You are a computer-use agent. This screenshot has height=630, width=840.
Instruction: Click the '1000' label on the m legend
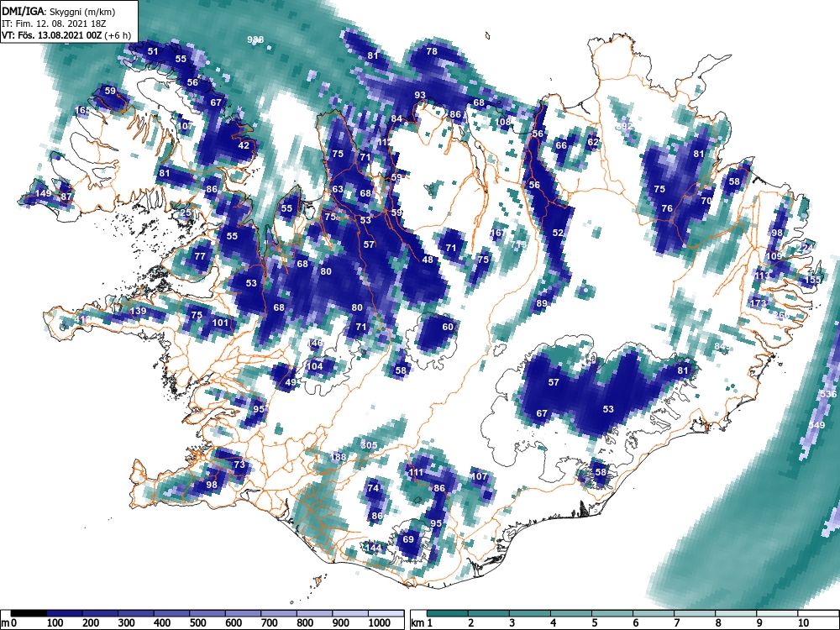(380, 623)
